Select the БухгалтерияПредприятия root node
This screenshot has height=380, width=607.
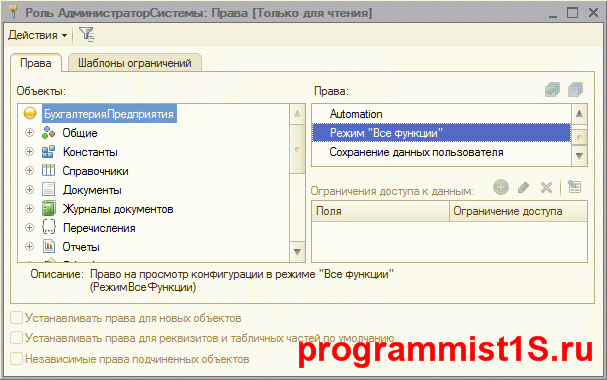click(109, 114)
